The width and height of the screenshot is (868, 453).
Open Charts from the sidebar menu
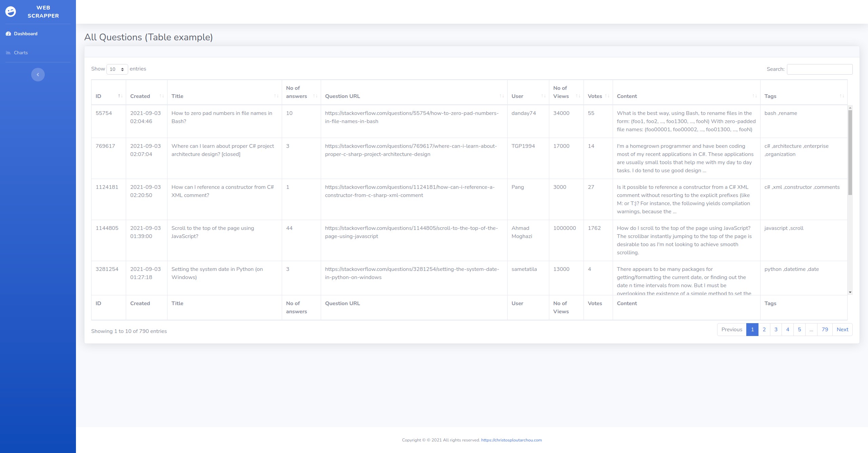pos(21,53)
